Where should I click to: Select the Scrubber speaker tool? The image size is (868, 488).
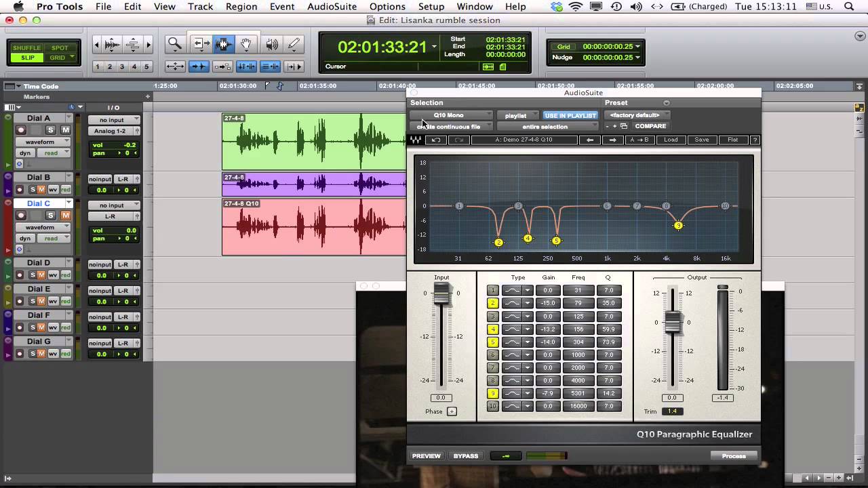point(271,45)
